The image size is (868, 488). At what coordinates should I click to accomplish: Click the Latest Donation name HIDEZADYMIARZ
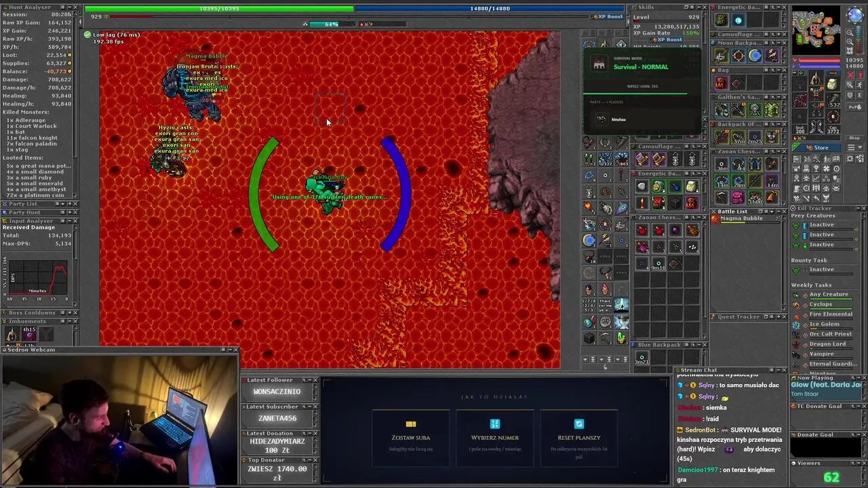point(277,441)
